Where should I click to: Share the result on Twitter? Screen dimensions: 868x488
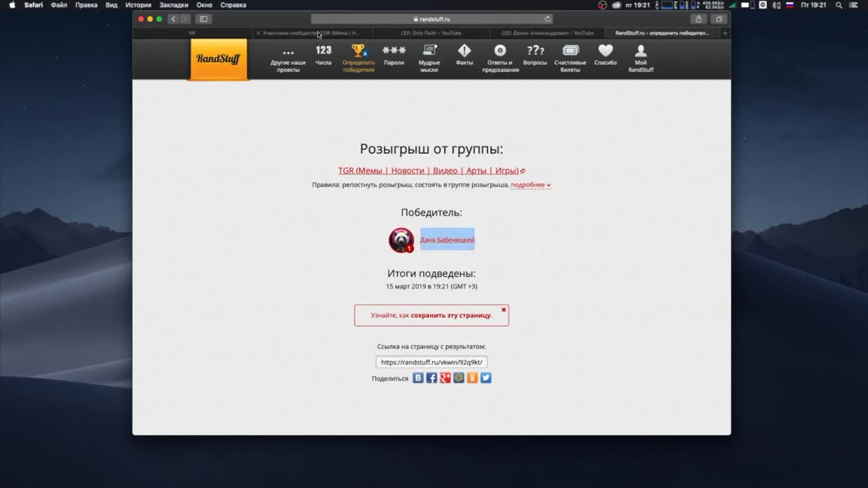[486, 378]
